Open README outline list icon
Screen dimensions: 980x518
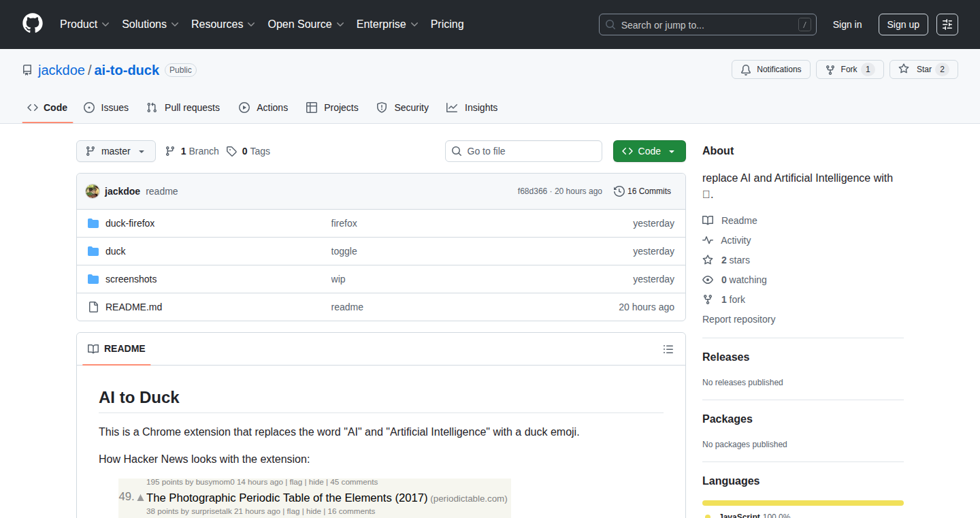point(668,349)
